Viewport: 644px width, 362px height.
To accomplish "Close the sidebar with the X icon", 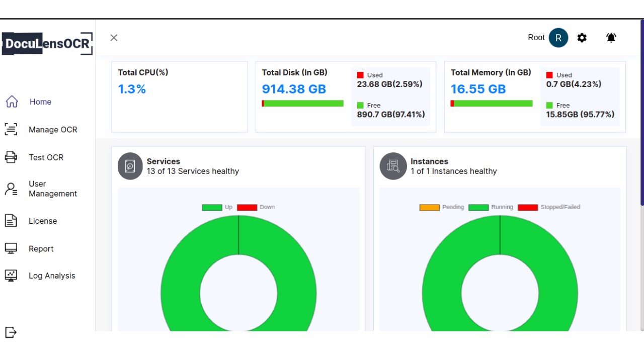I will pyautogui.click(x=114, y=38).
